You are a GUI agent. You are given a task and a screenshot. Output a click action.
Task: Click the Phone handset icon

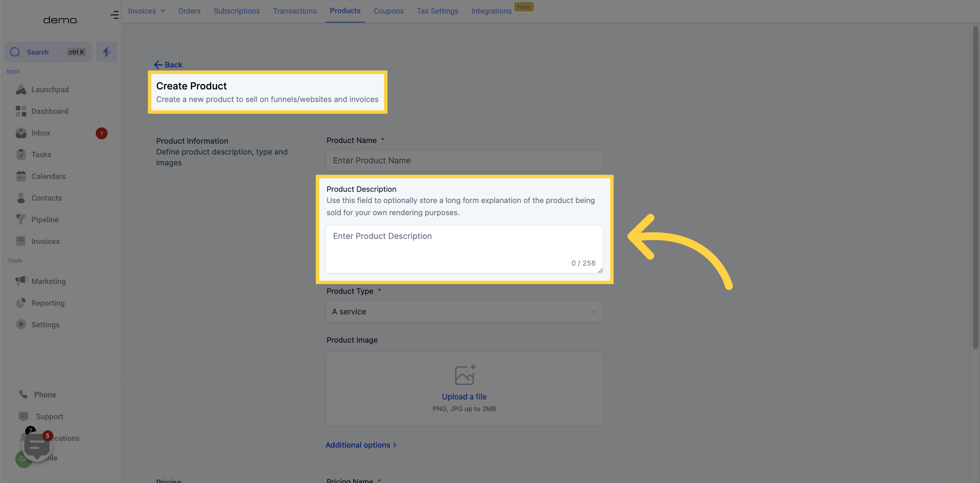pos(23,395)
